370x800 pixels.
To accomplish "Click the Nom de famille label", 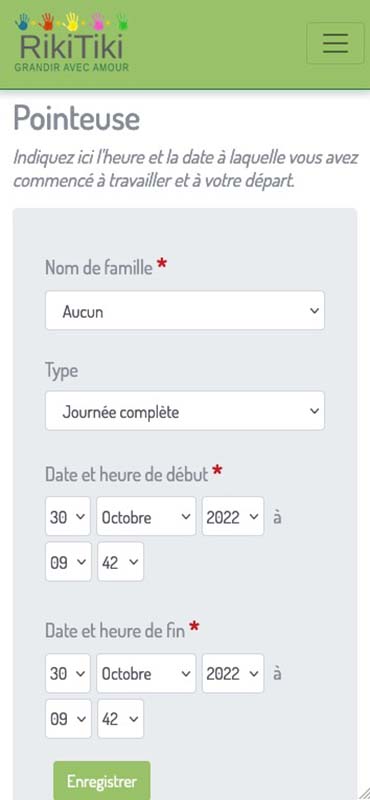I will 99,267.
